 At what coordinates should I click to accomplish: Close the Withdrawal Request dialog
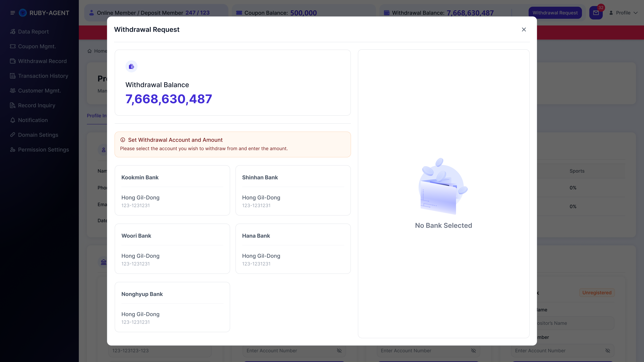[x=524, y=29]
